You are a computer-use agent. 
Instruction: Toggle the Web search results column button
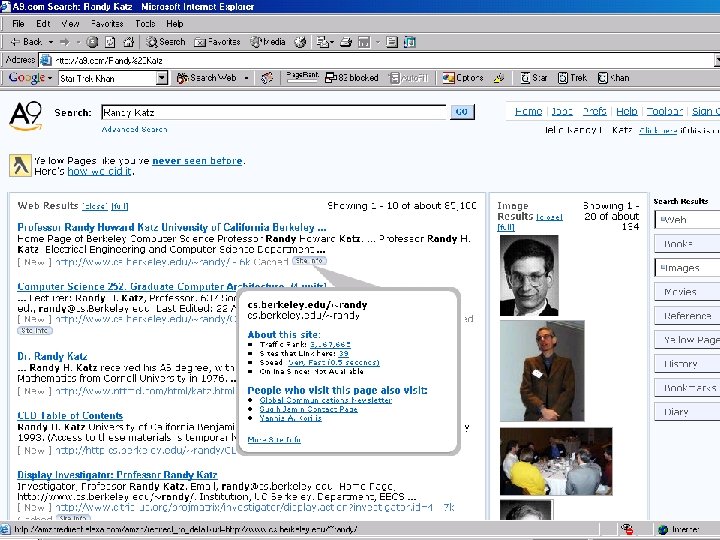tap(687, 219)
